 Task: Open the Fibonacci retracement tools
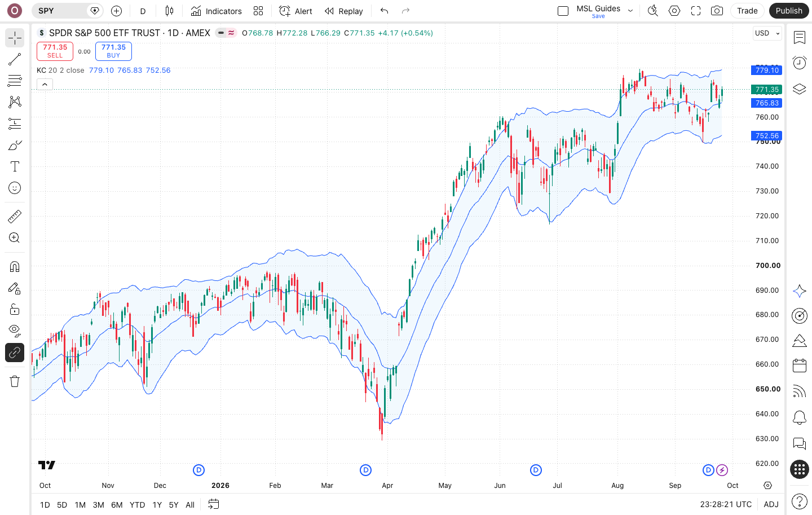(15, 81)
